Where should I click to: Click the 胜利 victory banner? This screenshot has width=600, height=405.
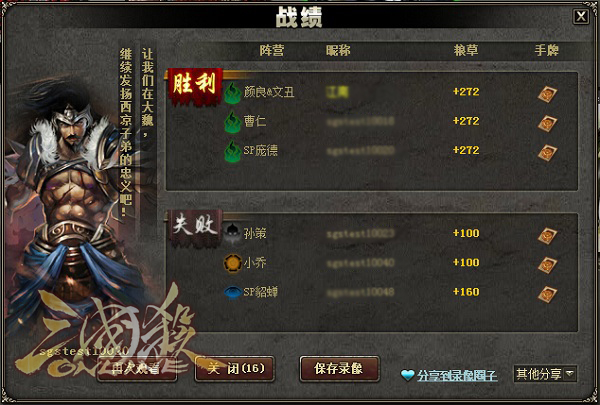(195, 85)
